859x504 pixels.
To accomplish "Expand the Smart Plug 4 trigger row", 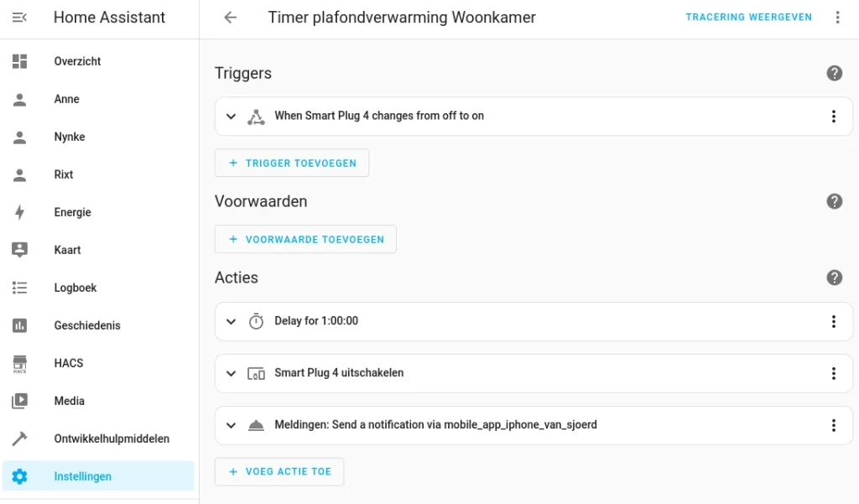I will [x=232, y=117].
